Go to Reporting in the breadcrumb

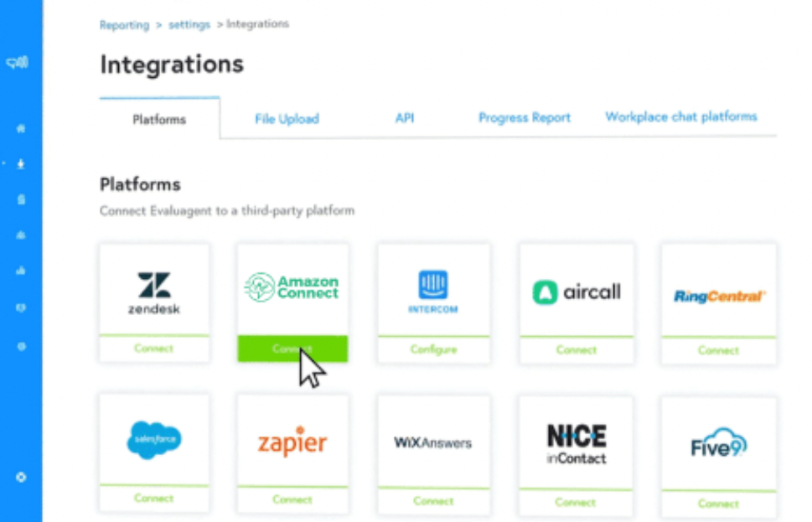click(x=124, y=25)
